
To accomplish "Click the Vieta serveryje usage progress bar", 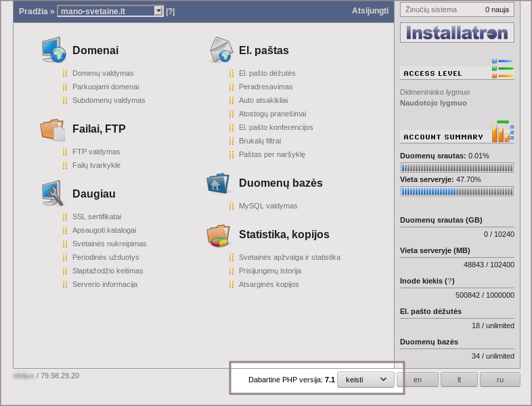I will click(457, 191).
